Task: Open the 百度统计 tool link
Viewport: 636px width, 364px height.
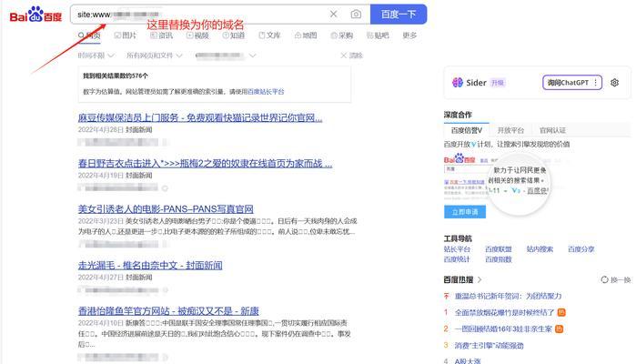Action: click(457, 259)
